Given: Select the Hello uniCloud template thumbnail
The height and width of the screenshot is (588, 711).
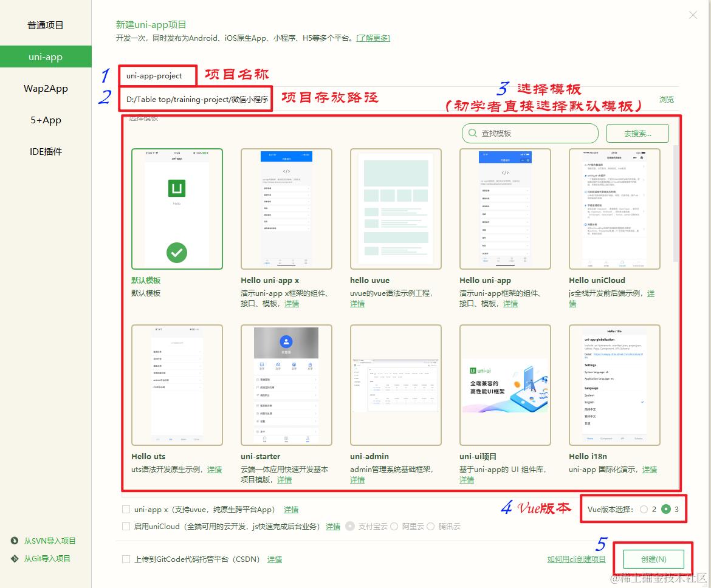Looking at the screenshot, I should coord(614,209).
